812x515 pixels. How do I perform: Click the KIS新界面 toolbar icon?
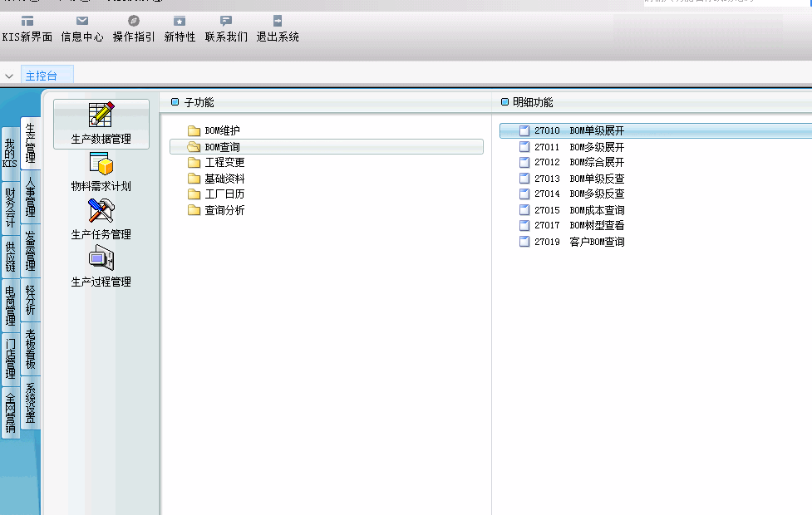click(27, 22)
